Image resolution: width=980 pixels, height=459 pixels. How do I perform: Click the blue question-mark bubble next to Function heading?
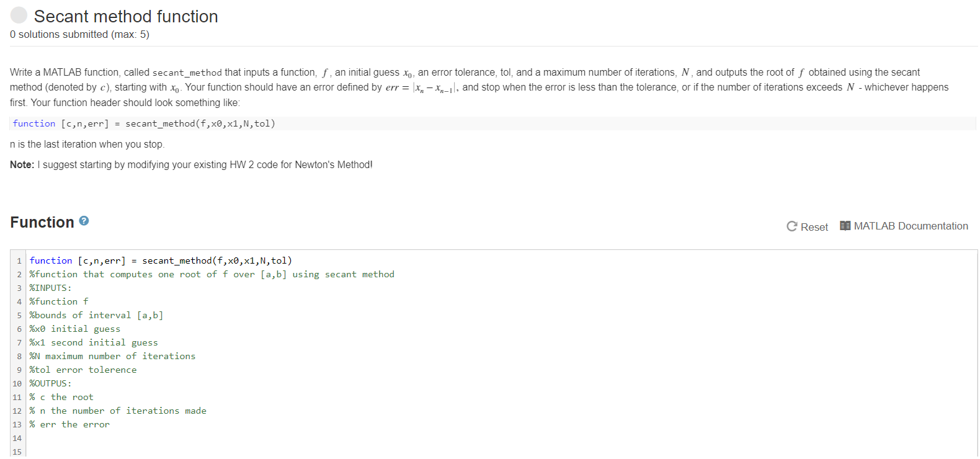pyautogui.click(x=83, y=221)
